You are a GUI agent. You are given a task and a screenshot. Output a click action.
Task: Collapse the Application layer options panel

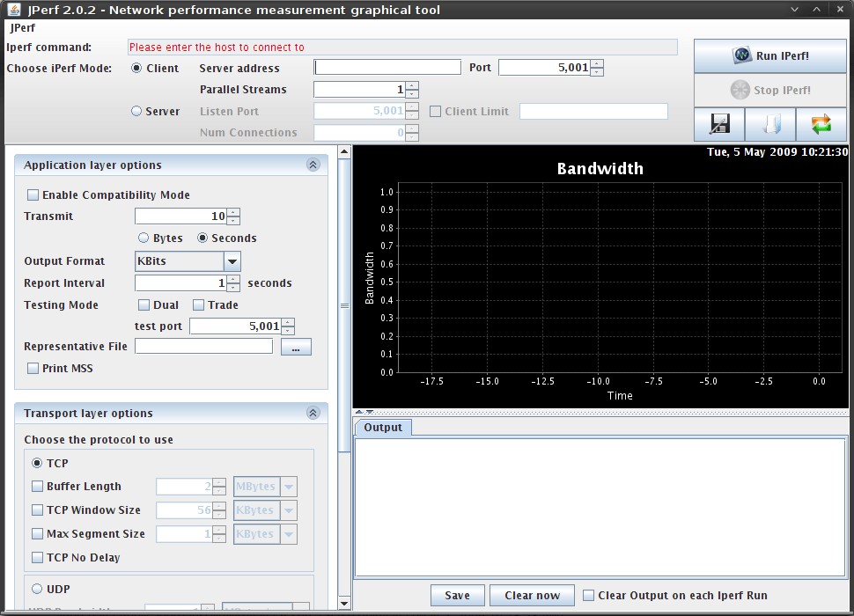click(313, 165)
